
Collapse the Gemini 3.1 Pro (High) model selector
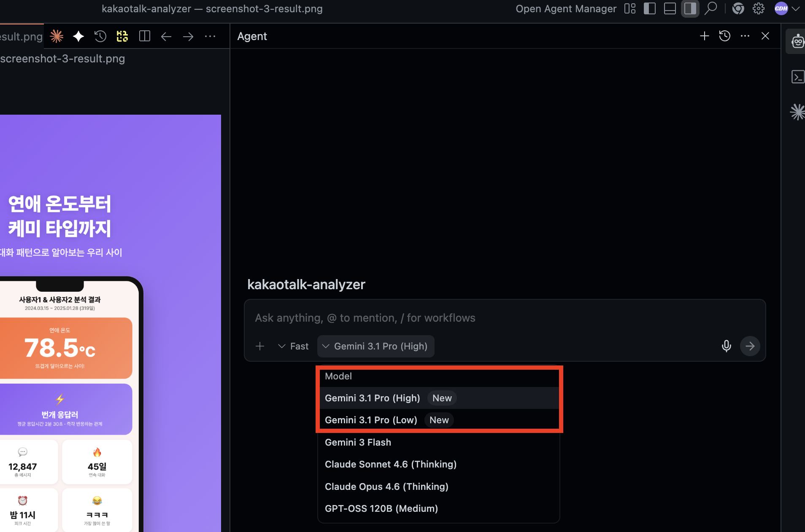click(x=375, y=346)
